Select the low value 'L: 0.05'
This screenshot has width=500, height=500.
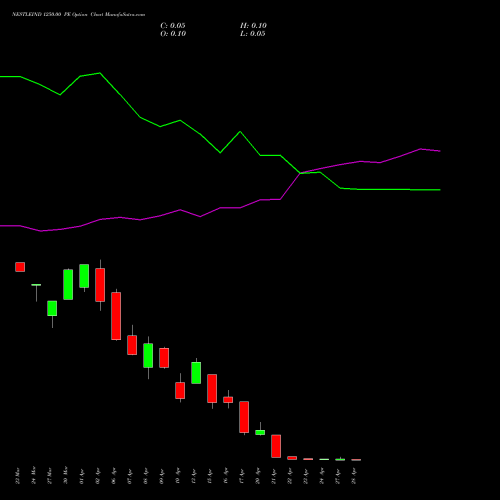(x=253, y=34)
